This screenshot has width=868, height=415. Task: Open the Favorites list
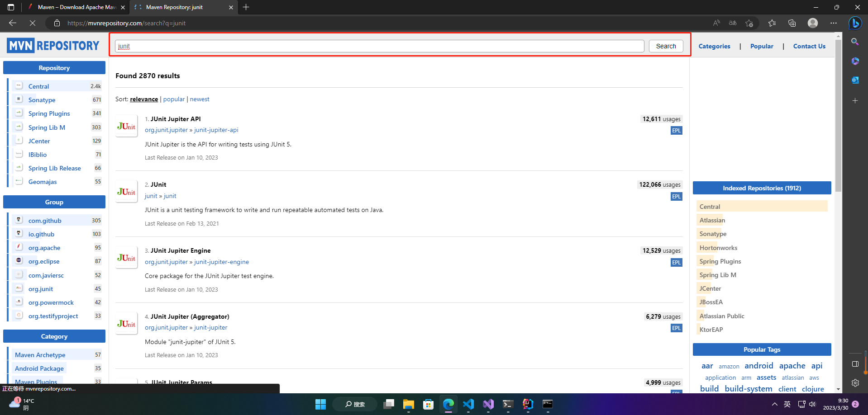coord(772,23)
